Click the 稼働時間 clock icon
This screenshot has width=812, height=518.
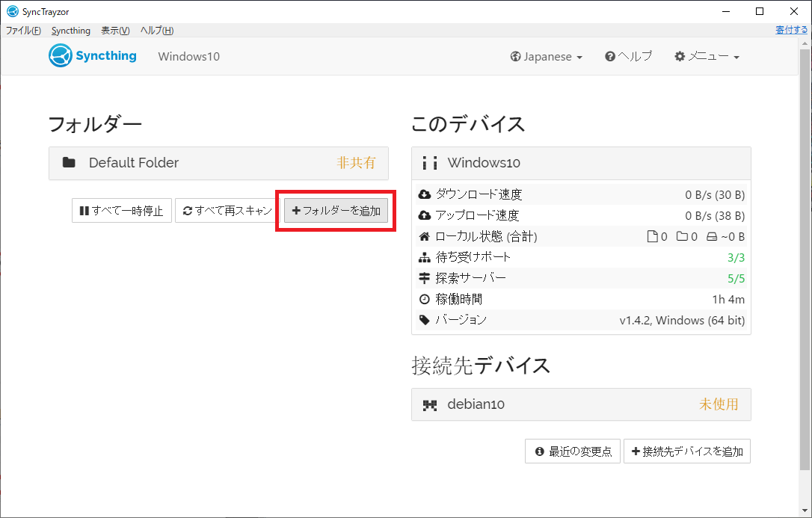pos(424,299)
